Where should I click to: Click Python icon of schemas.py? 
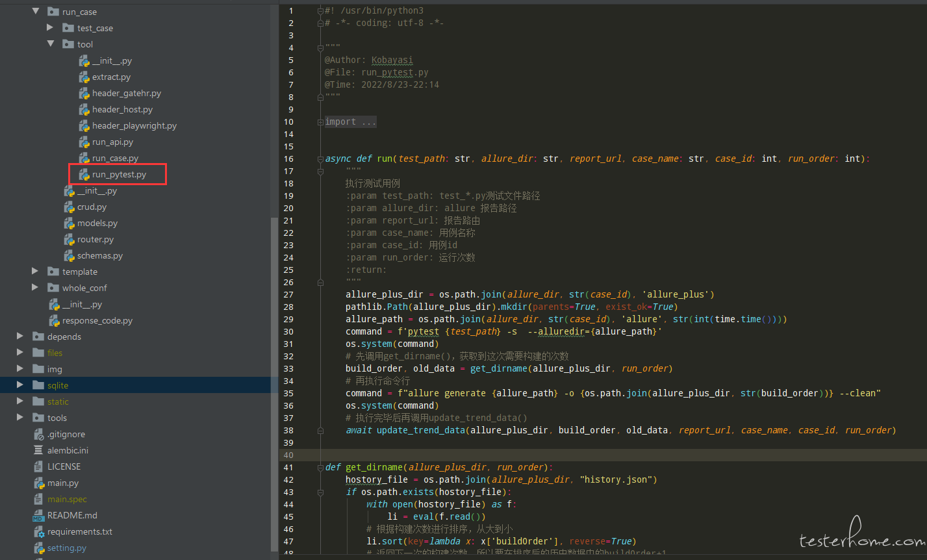[x=69, y=255]
